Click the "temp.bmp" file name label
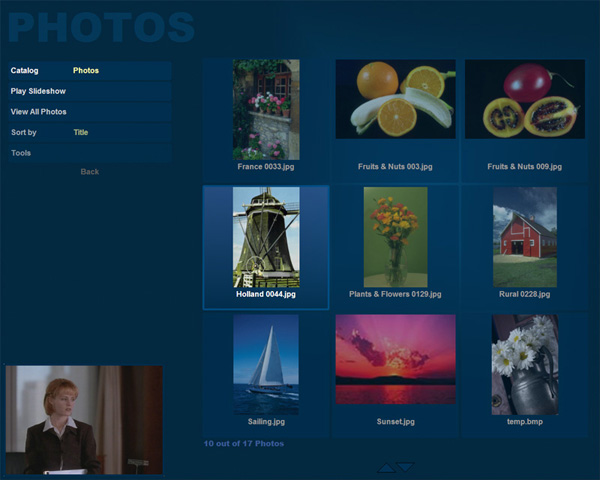 525,422
